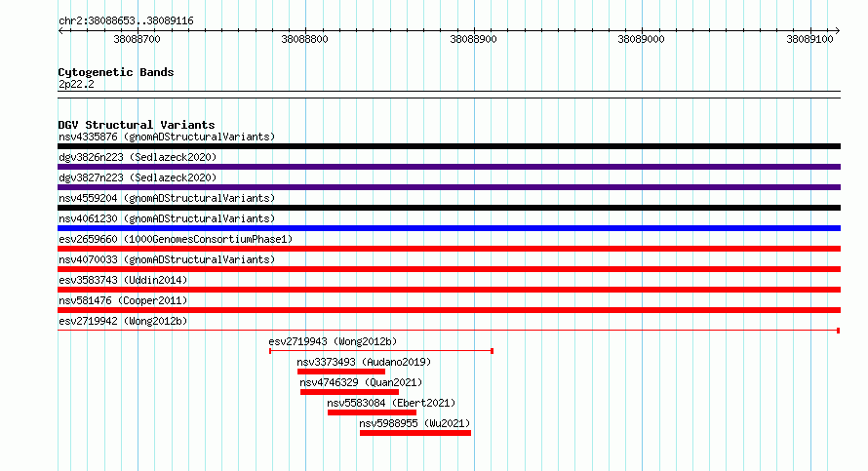Click ruler position 38089000
This screenshot has width=868, height=471.
[641, 39]
